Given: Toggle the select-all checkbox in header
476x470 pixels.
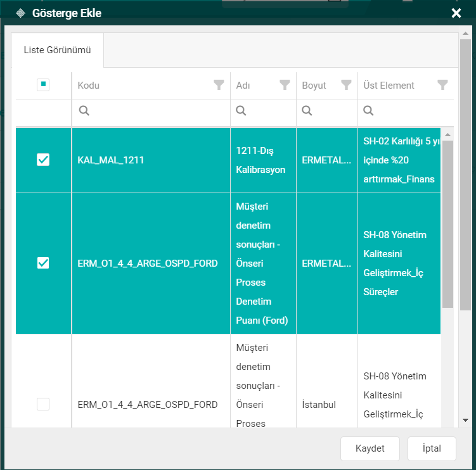Looking at the screenshot, I should tap(43, 85).
